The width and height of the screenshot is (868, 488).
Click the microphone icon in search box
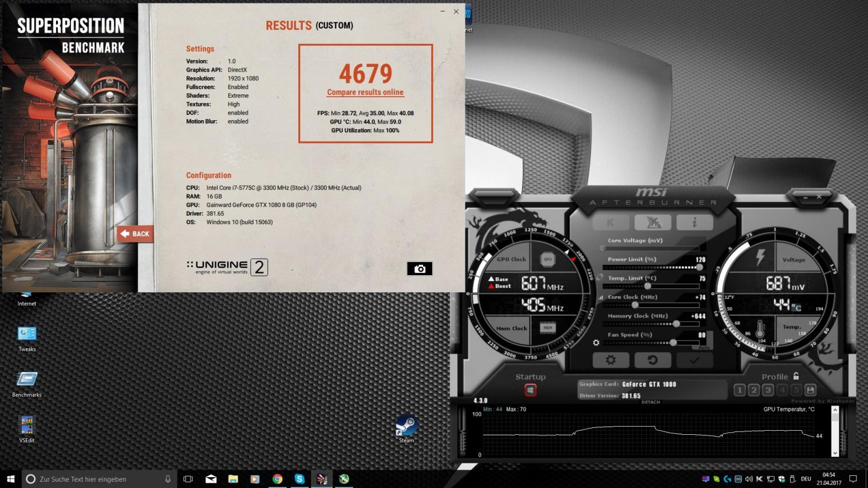(x=168, y=479)
